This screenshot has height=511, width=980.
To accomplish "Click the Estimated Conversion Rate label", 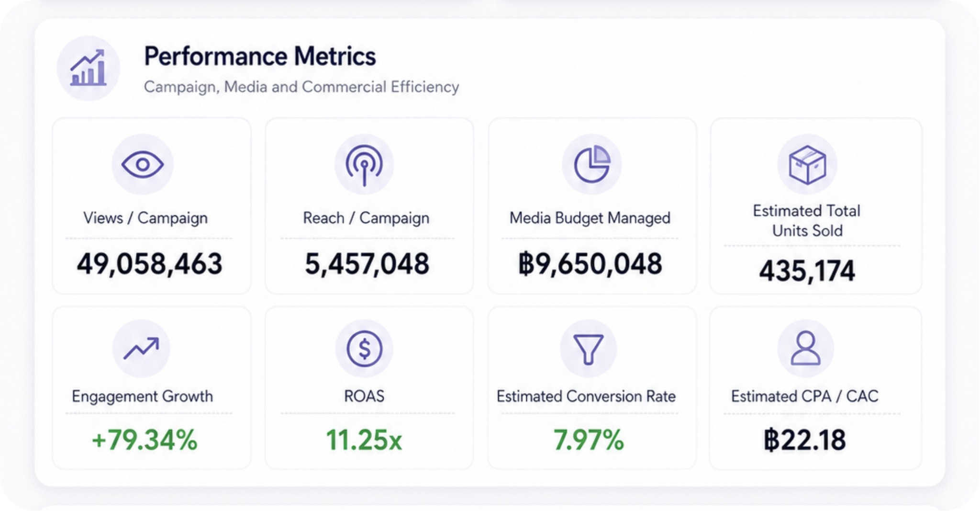I will point(586,396).
